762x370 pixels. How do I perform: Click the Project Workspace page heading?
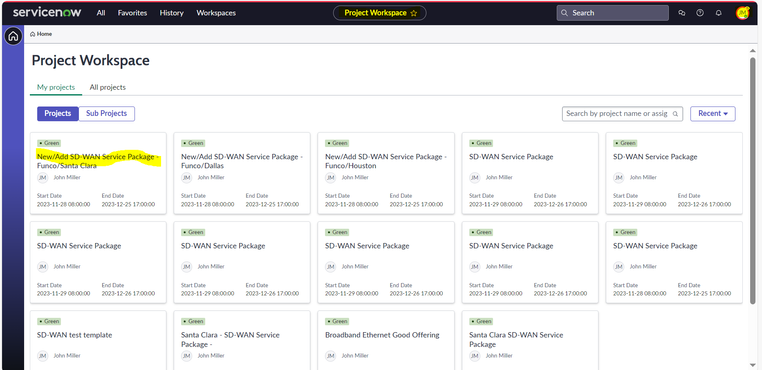point(90,61)
